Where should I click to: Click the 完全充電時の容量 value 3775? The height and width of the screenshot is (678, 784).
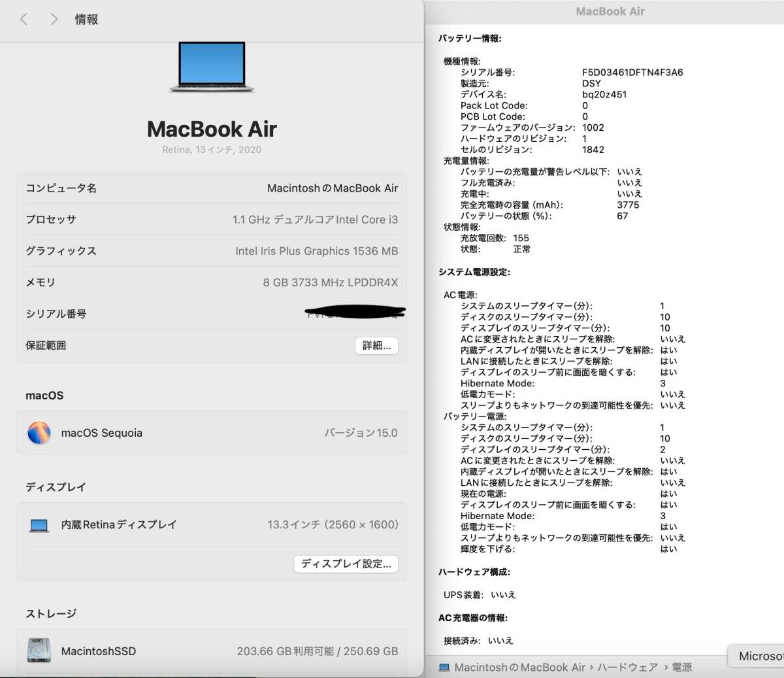tap(628, 205)
